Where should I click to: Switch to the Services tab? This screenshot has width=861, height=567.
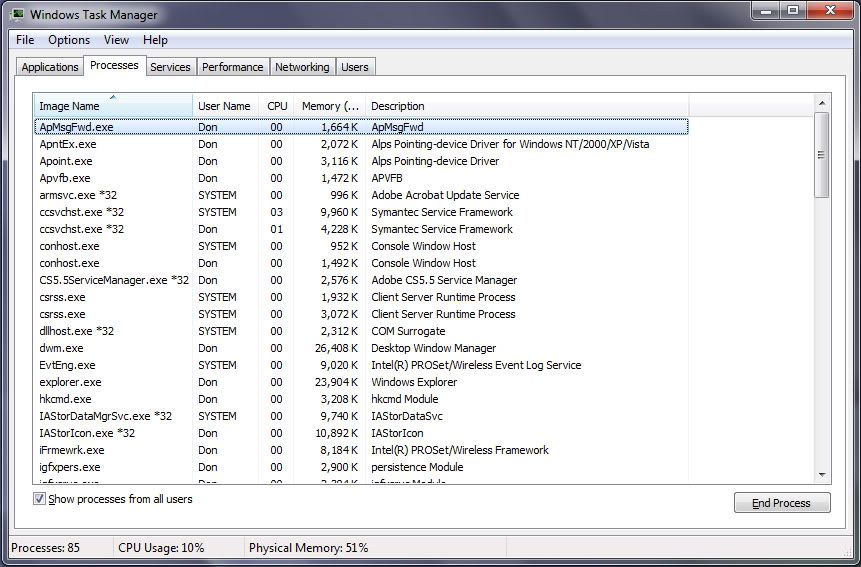coord(170,67)
